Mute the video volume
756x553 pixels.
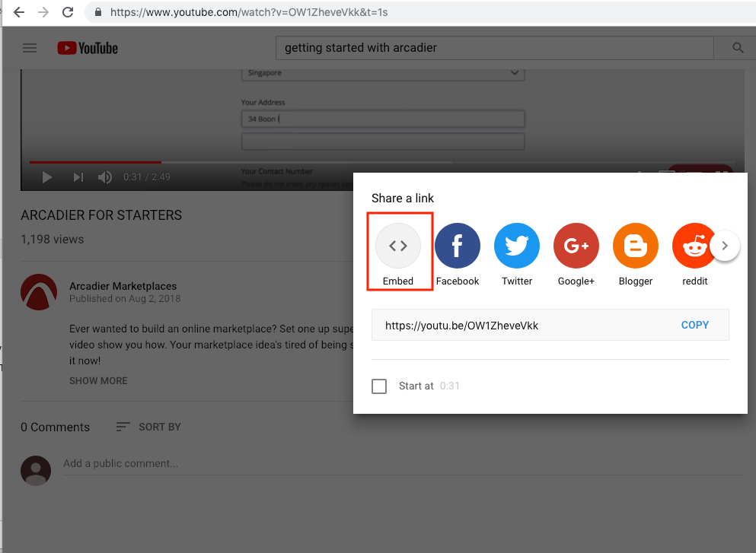click(x=104, y=177)
